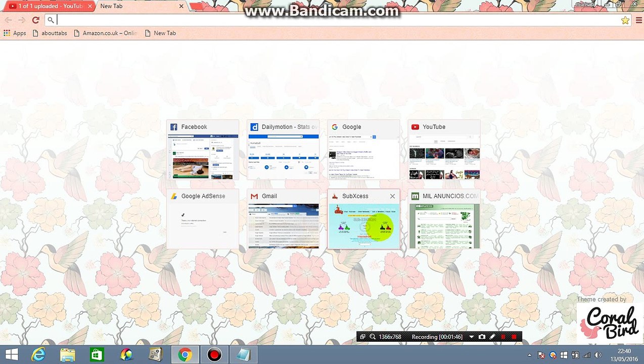This screenshot has height=364, width=644.
Task: Click the Google AdSense favicon on its tile
Action: click(x=174, y=196)
